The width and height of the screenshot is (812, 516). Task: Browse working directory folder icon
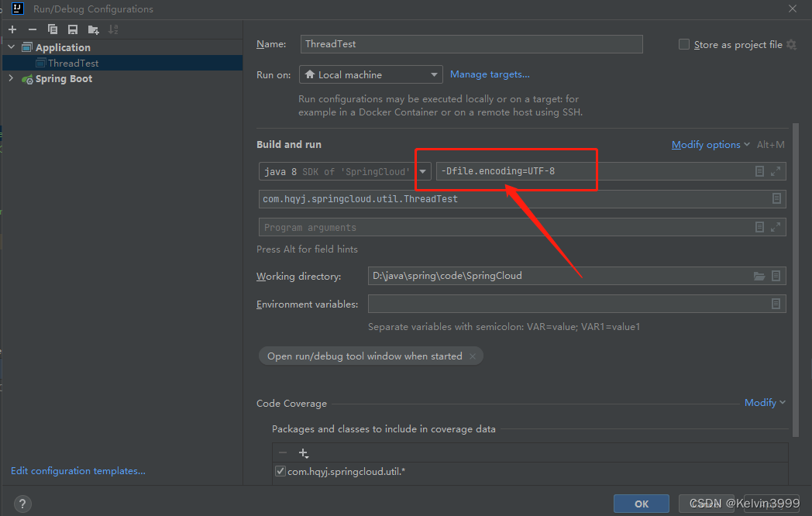coord(759,276)
